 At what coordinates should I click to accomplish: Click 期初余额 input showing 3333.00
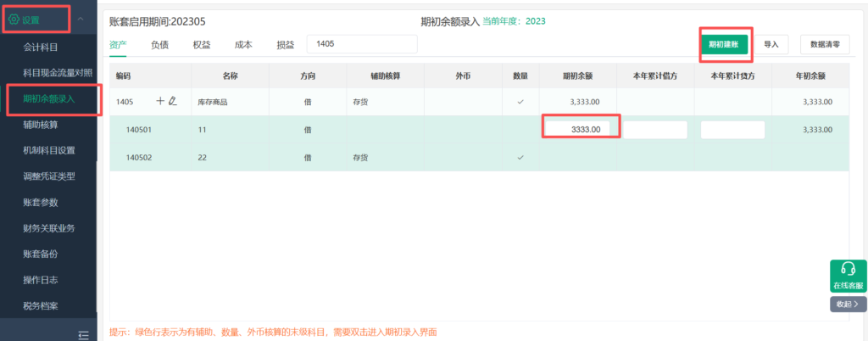coord(578,130)
